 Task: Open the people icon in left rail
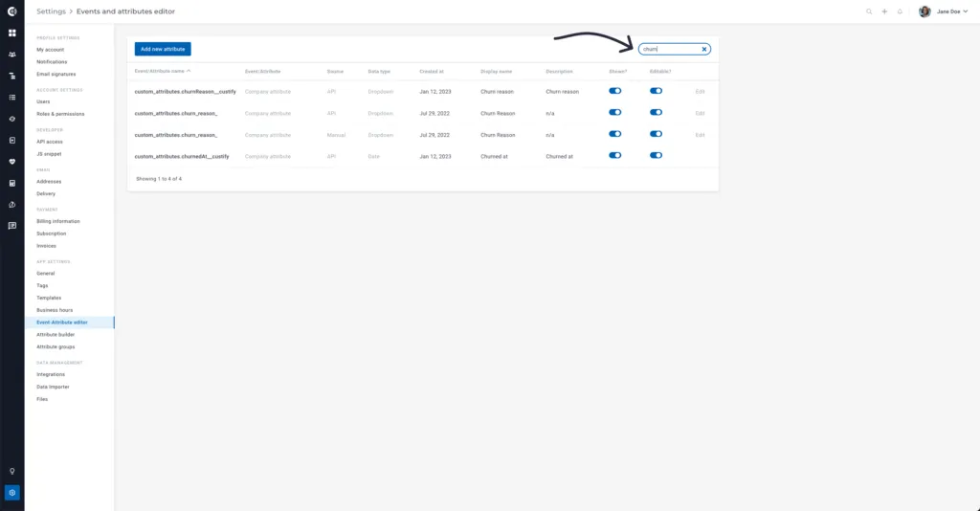[x=11, y=55]
